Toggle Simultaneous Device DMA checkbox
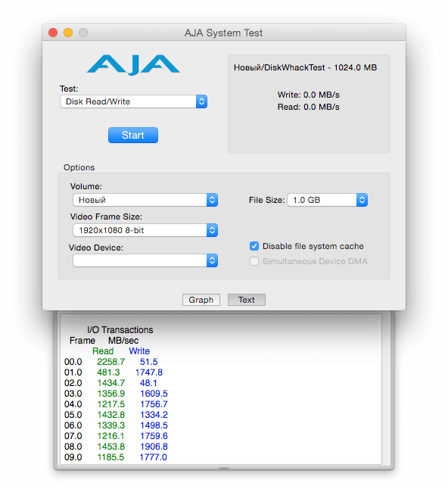 click(254, 261)
